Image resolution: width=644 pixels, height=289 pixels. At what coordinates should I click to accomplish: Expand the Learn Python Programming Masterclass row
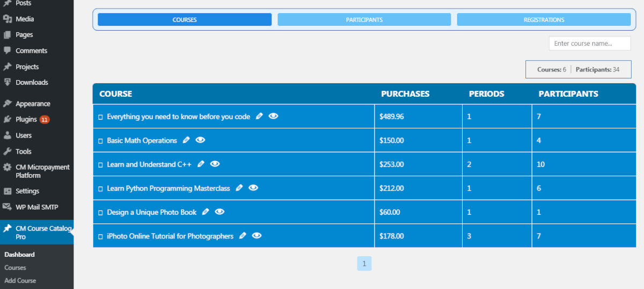[100, 189]
